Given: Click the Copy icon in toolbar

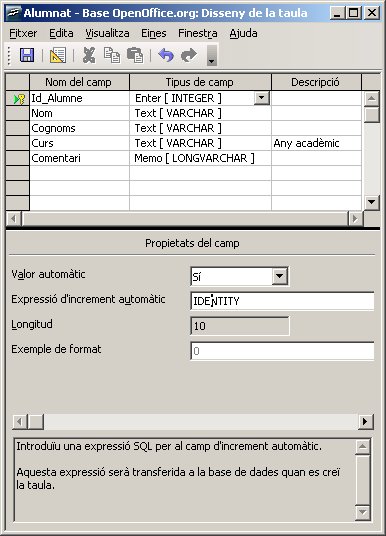Looking at the screenshot, I should pyautogui.click(x=112, y=55).
